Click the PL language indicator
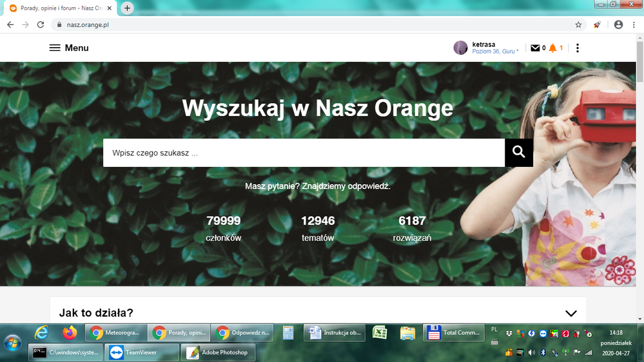The height and width of the screenshot is (362, 644). tap(494, 330)
